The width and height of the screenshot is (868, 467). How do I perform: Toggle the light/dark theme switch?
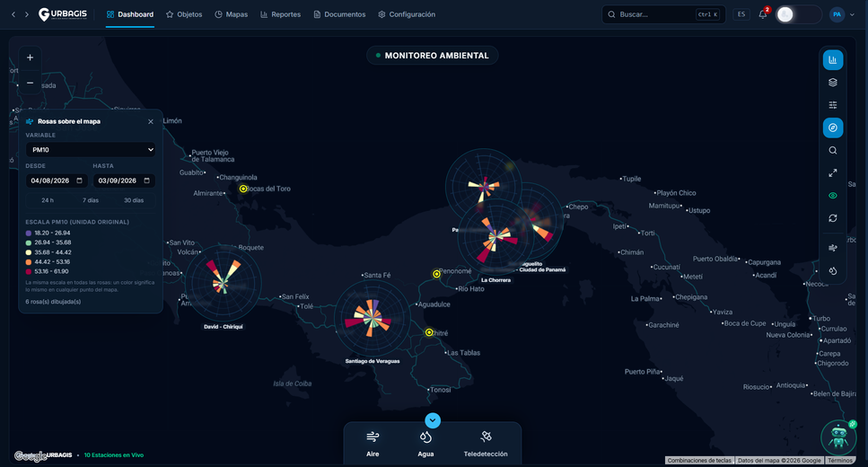pyautogui.click(x=798, y=14)
